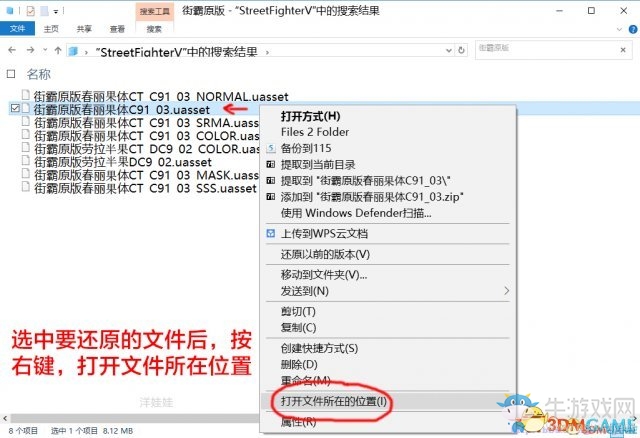Select file 街霸原版春丽果体CT C91 03 MASK
Screen dimensions: 640x438
[146, 175]
